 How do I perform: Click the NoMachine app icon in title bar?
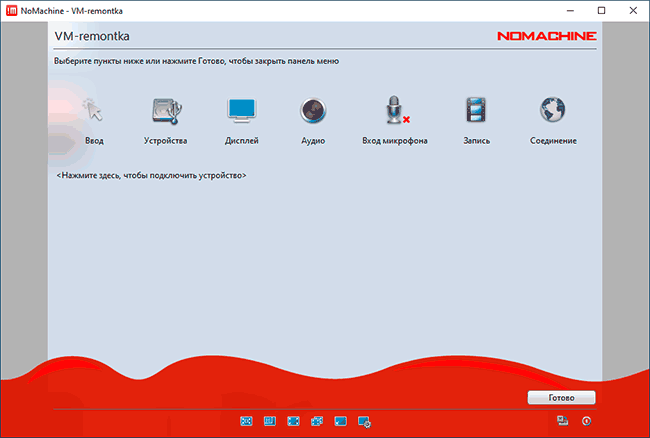click(x=12, y=11)
